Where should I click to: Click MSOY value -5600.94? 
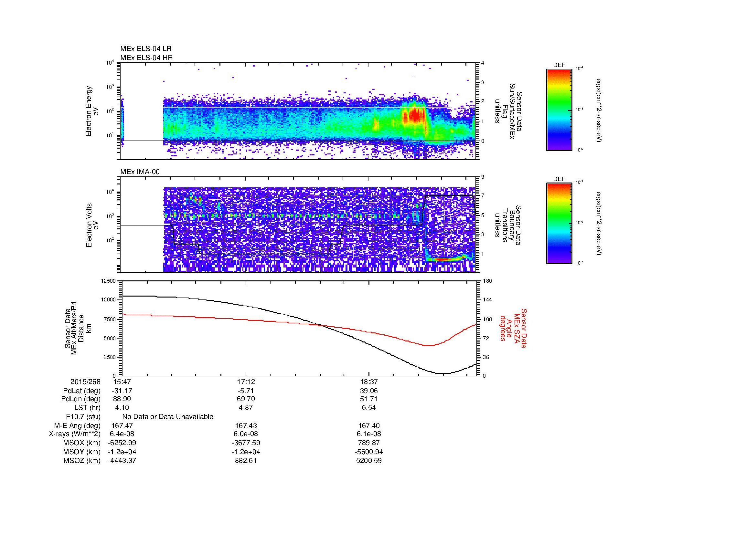pyautogui.click(x=369, y=452)
